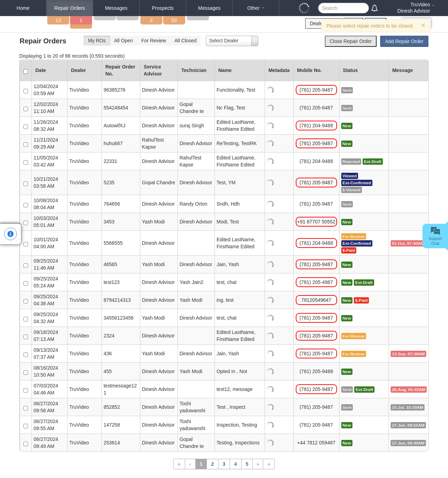Screen dimensions: 448x478
Task: Toggle the select-all checkbox in table header
Action: [26, 71]
